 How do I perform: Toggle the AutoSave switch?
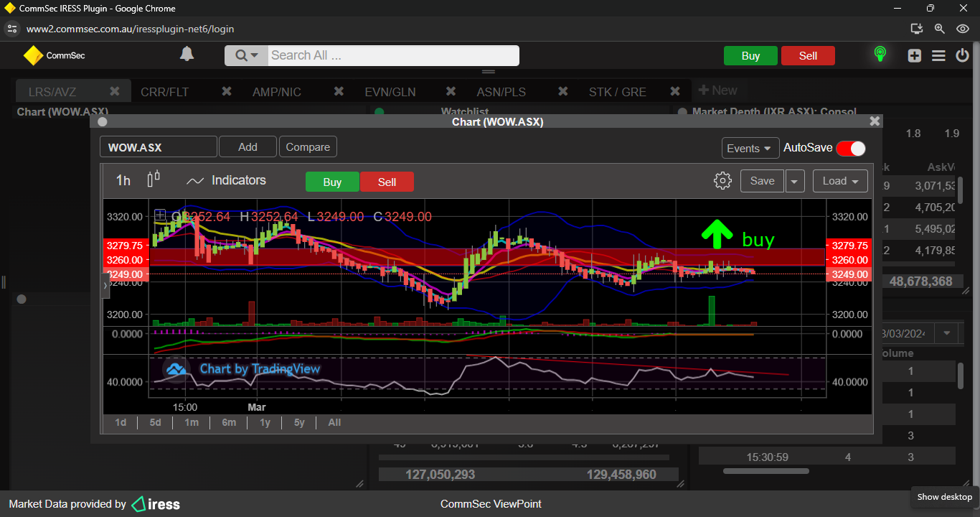click(851, 148)
